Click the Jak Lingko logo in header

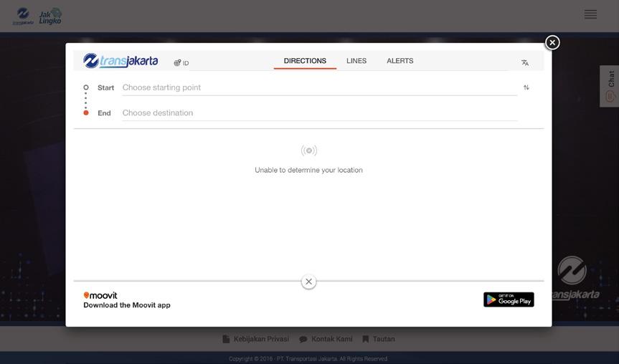pyautogui.click(x=50, y=16)
